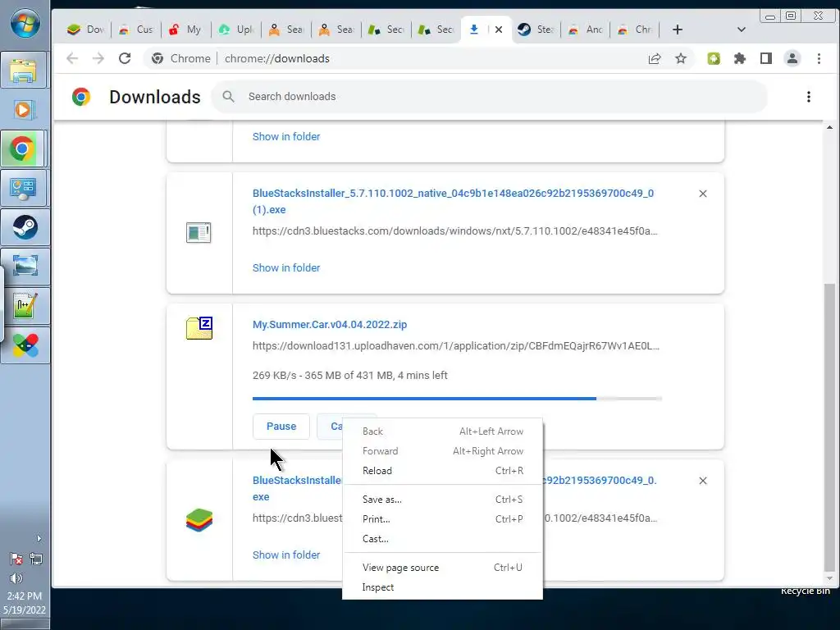Click the zip file icon for My Summer Car
840x630 pixels.
199,328
